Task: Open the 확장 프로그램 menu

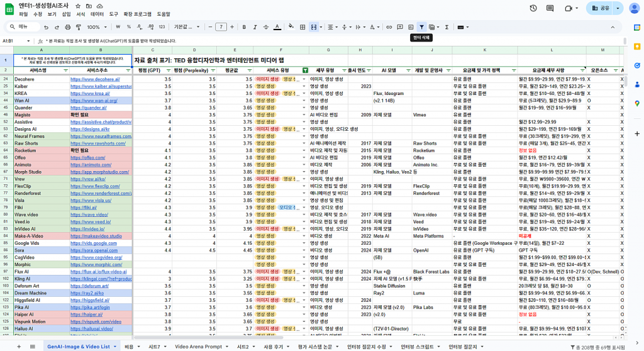Action: 137,14
